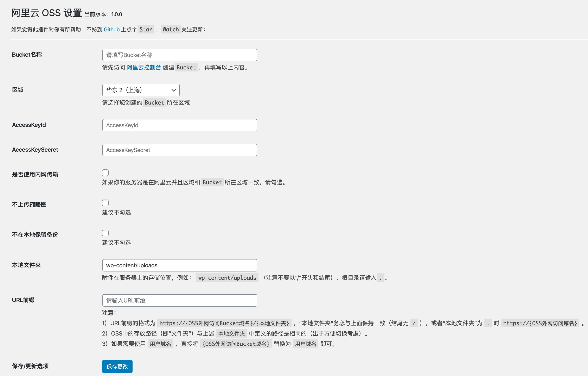Open the 阿里云控制台 link
This screenshot has width=588, height=376.
[143, 67]
